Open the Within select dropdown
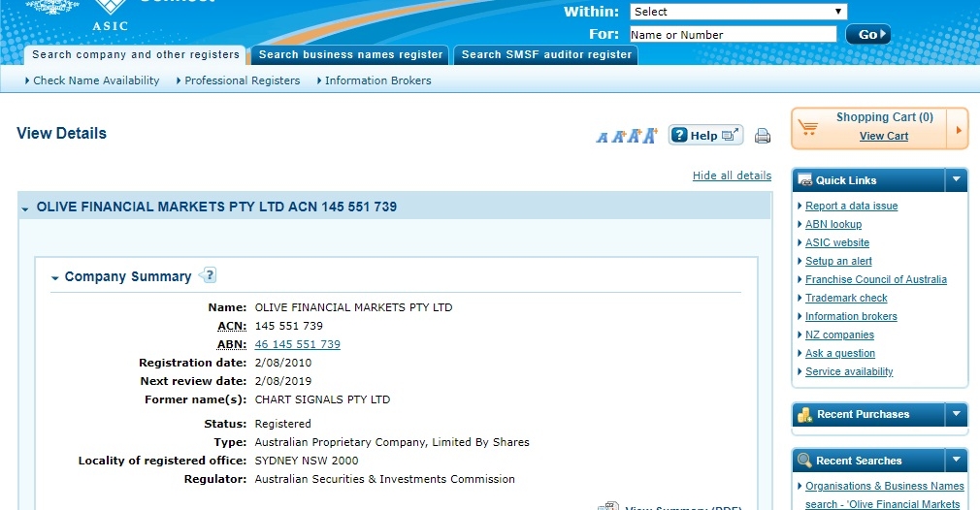 point(738,12)
